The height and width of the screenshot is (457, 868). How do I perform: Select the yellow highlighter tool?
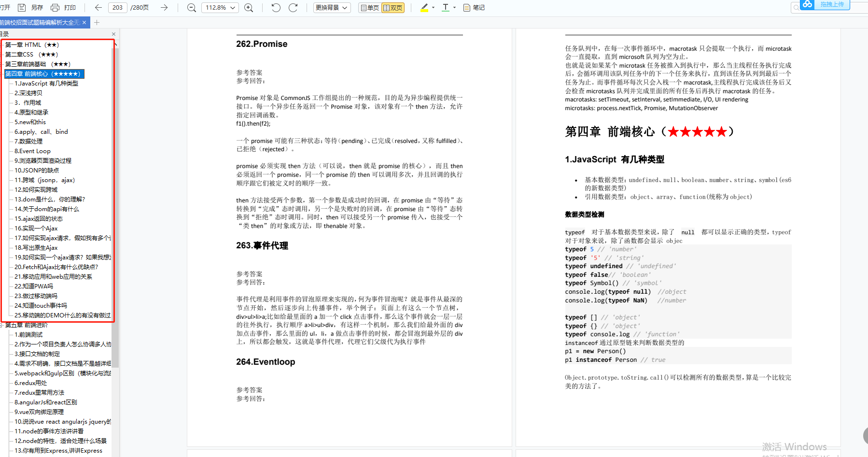[x=424, y=8]
